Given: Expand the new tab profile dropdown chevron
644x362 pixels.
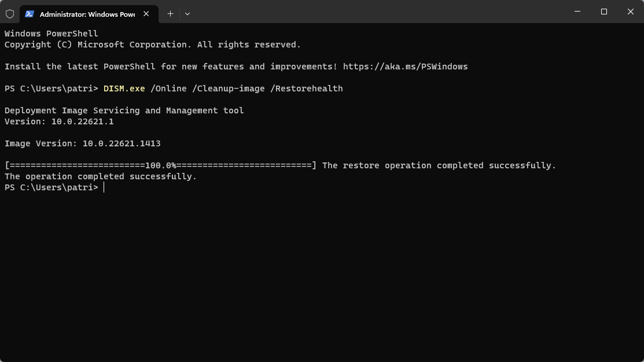Looking at the screenshot, I should click(x=187, y=14).
